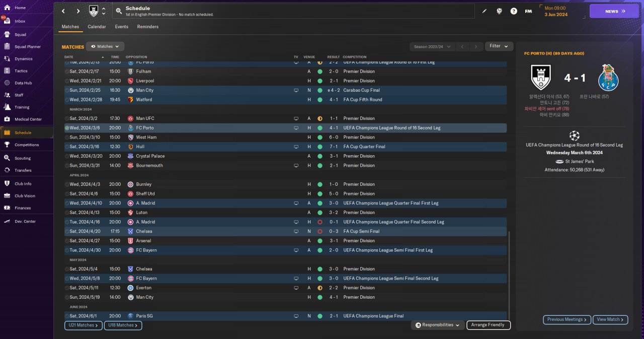
Task: Open Club Vision sidebar icon
Action: click(7, 196)
